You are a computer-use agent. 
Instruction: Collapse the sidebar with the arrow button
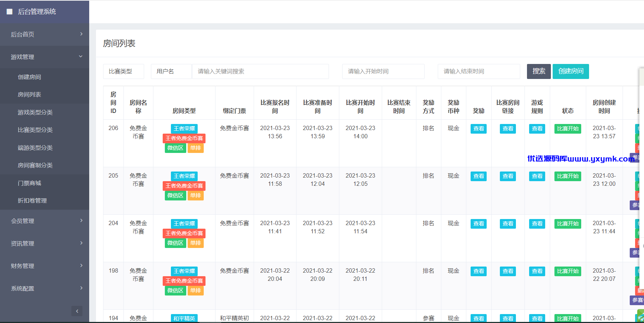coord(77,311)
